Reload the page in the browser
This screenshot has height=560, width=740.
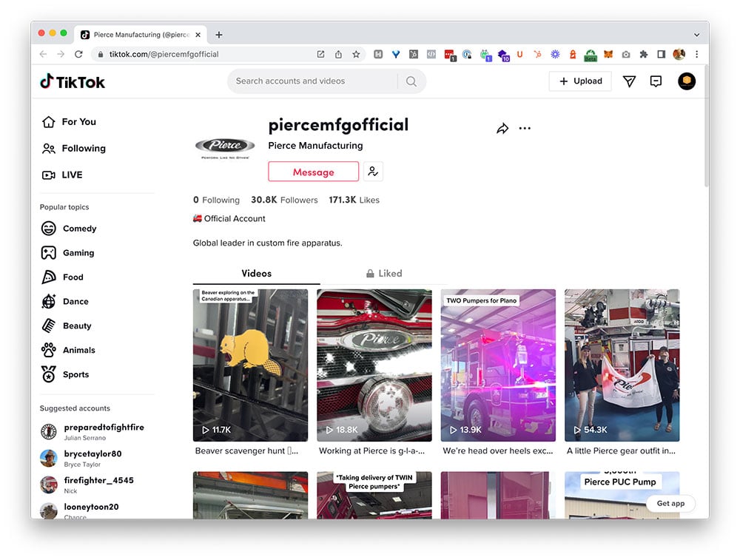(x=79, y=54)
